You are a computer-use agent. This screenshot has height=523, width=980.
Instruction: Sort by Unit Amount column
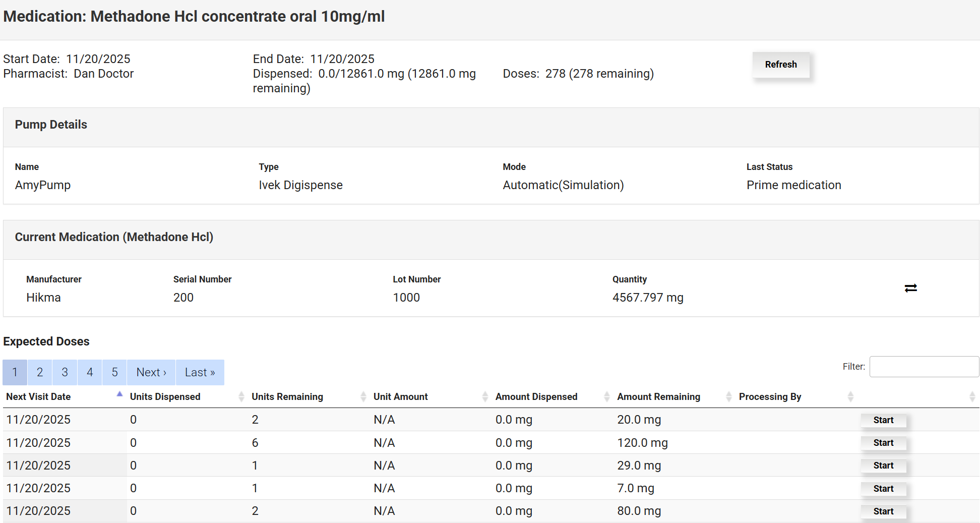tap(400, 397)
